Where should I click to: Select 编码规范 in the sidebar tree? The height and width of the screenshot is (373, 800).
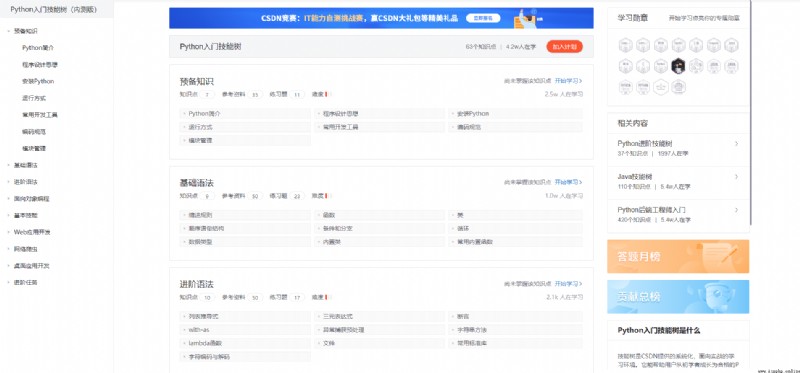(34, 132)
